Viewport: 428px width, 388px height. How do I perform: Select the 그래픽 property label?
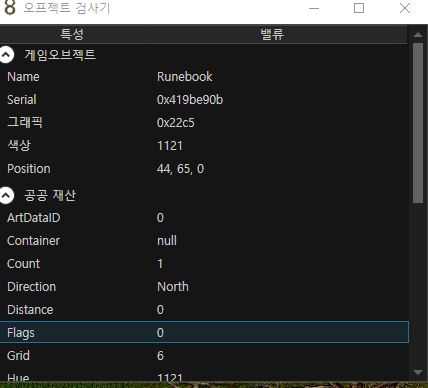coord(25,122)
